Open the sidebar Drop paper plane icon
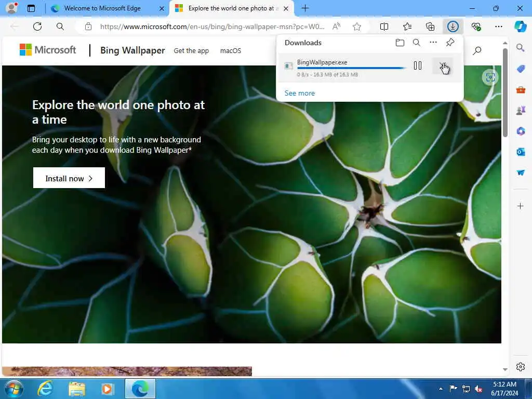The image size is (532, 399). 521,172
